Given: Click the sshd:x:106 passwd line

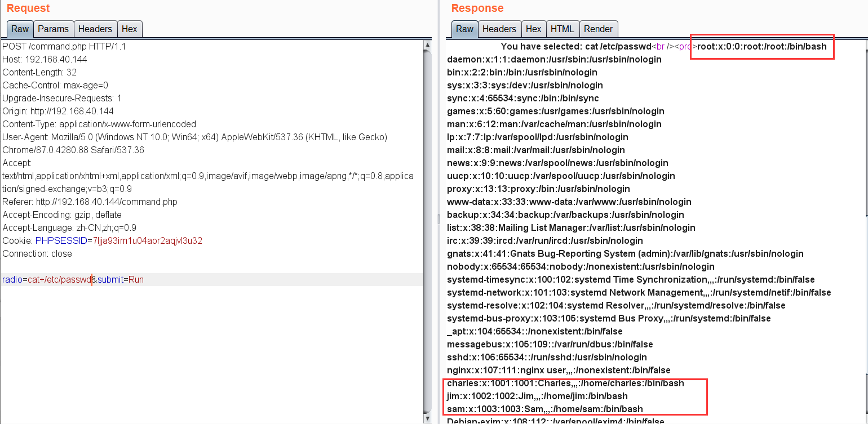Looking at the screenshot, I should pyautogui.click(x=547, y=357).
